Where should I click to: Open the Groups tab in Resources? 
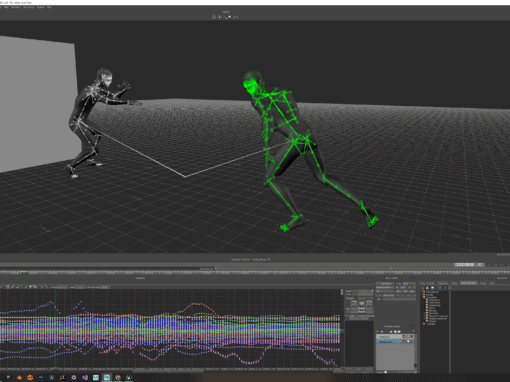tap(483, 283)
